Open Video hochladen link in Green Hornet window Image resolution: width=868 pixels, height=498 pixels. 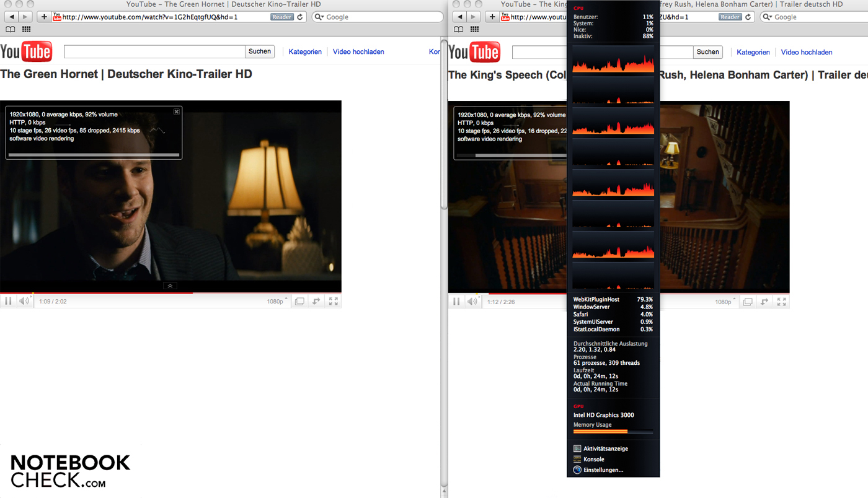point(358,52)
